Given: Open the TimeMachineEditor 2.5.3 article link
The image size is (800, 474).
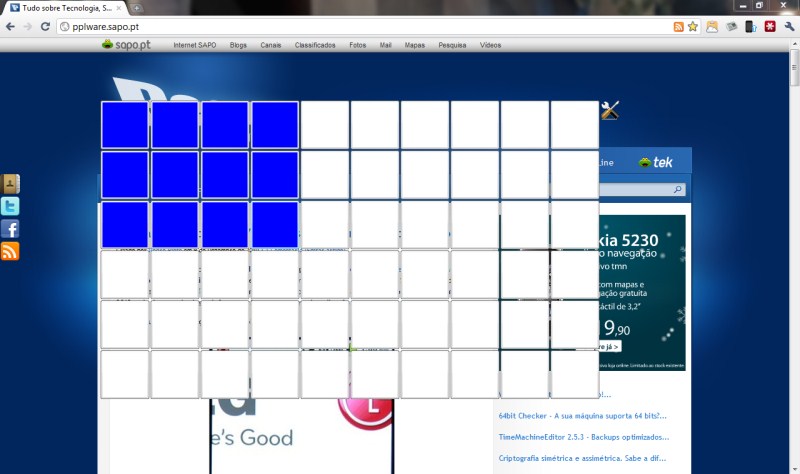Looking at the screenshot, I should 584,437.
